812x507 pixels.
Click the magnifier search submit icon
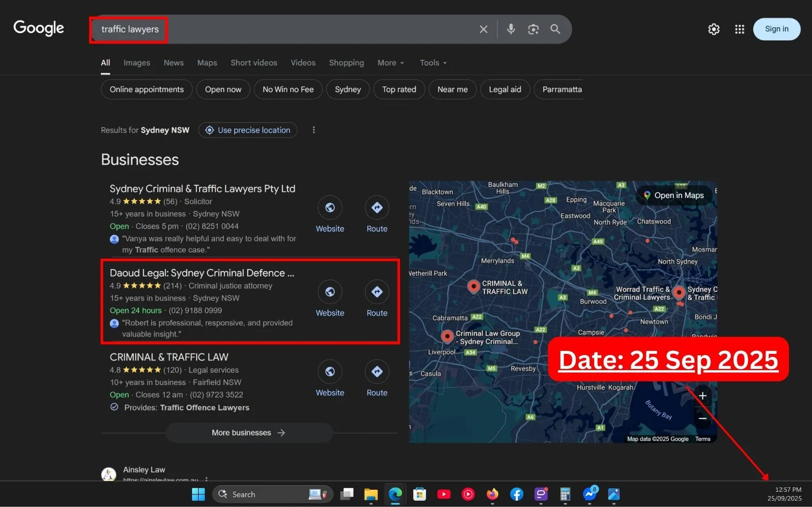pyautogui.click(x=555, y=29)
